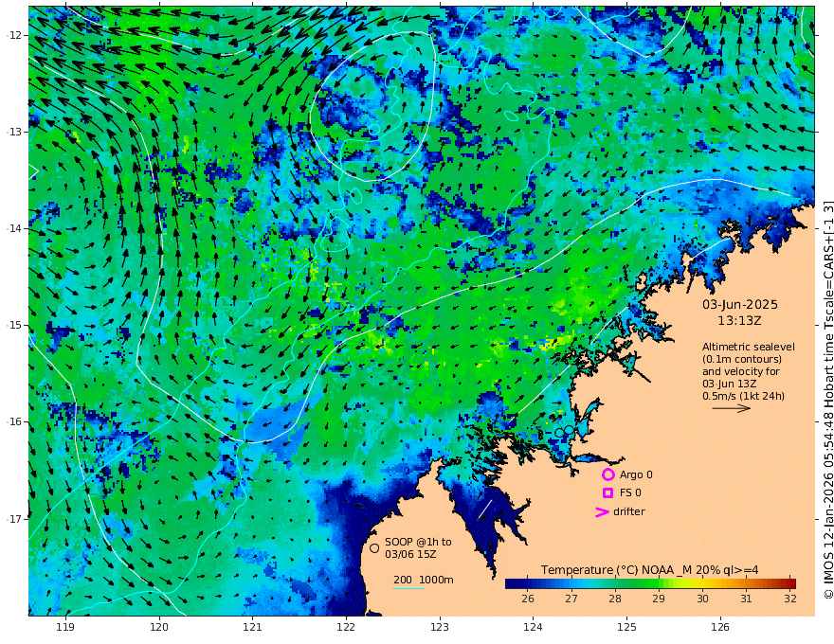
Task: Click the vertical IMOS copyright text
Action: [x=827, y=400]
